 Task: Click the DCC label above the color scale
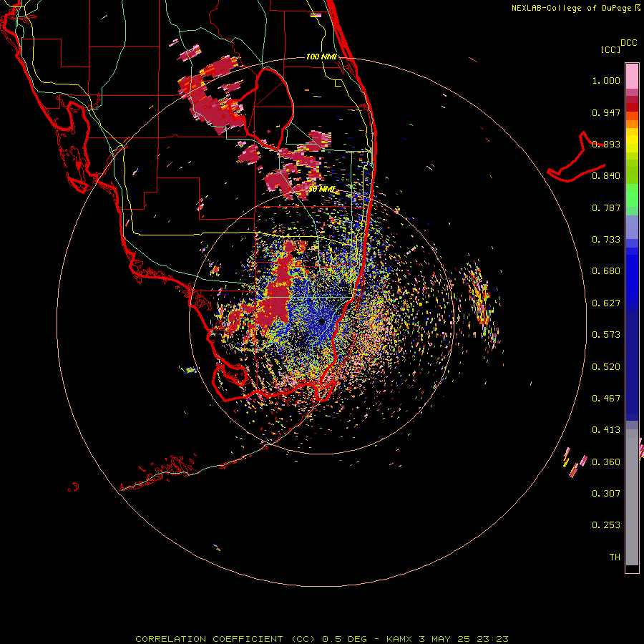(628, 43)
